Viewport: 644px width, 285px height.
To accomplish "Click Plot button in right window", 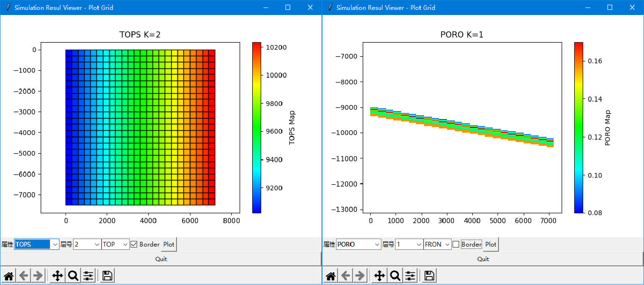I will coord(491,244).
